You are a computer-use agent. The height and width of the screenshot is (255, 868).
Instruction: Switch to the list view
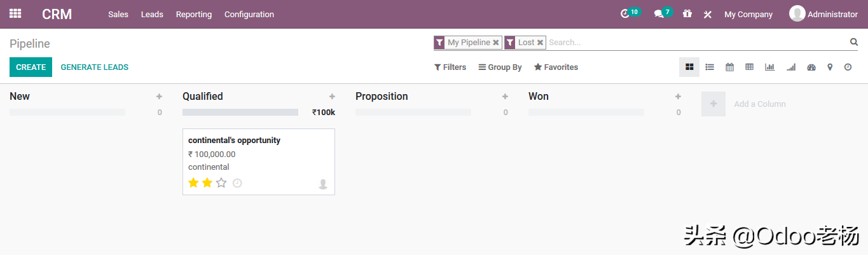coord(710,67)
